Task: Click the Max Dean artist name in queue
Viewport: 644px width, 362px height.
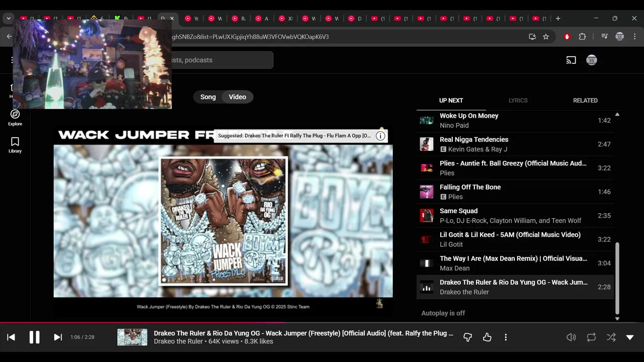Action: 455,268
